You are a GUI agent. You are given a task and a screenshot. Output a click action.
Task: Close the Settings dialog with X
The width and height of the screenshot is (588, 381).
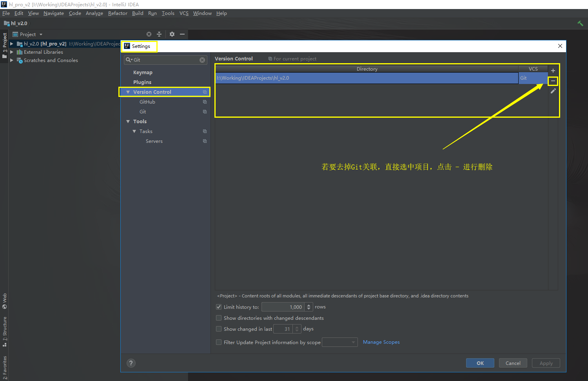coord(560,46)
